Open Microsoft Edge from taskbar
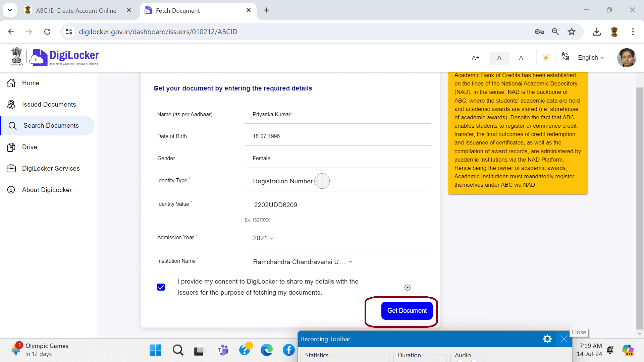The width and height of the screenshot is (644, 362). 267,350
